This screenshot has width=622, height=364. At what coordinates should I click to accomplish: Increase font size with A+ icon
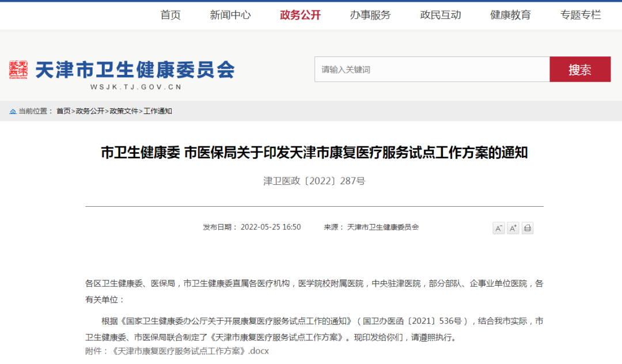click(513, 228)
